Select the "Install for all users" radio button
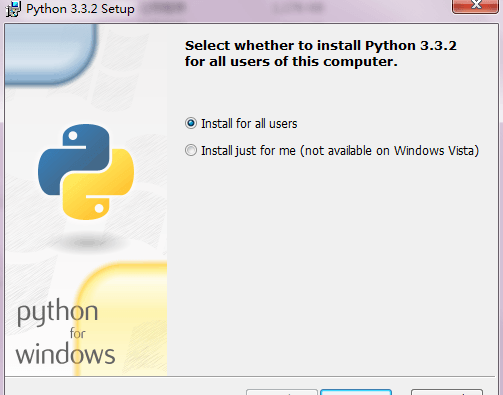Viewport: 503px width, 395px height. tap(191, 123)
